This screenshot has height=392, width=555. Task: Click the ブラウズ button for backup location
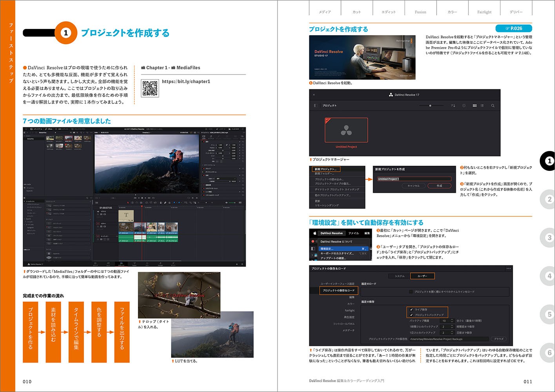pos(499,339)
